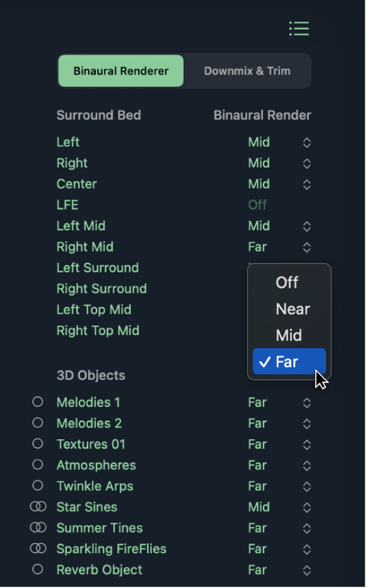366x588 pixels.
Task: Click stereo icon beside Sparkling FireFlies
Action: (38, 549)
